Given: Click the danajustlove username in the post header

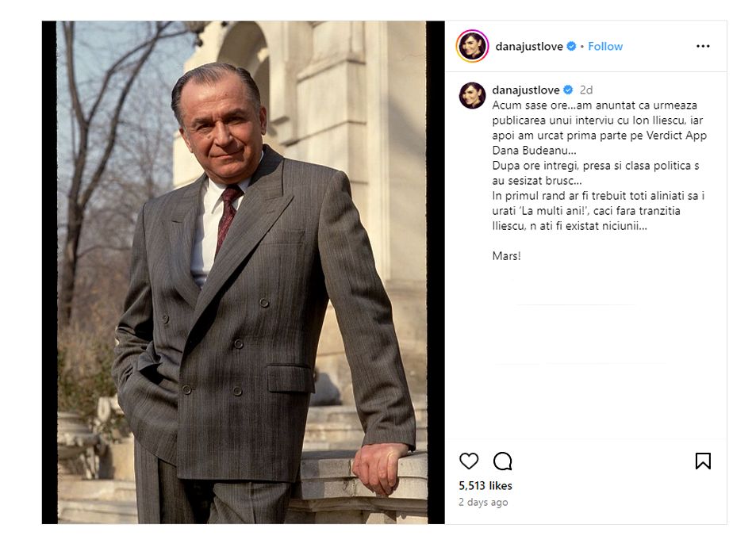Looking at the screenshot, I should pyautogui.click(x=529, y=46).
